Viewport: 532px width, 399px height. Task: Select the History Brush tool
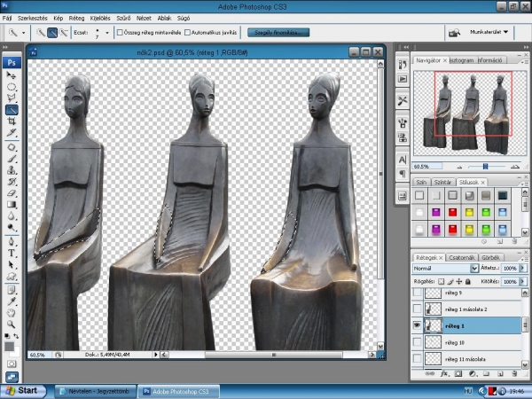point(12,182)
